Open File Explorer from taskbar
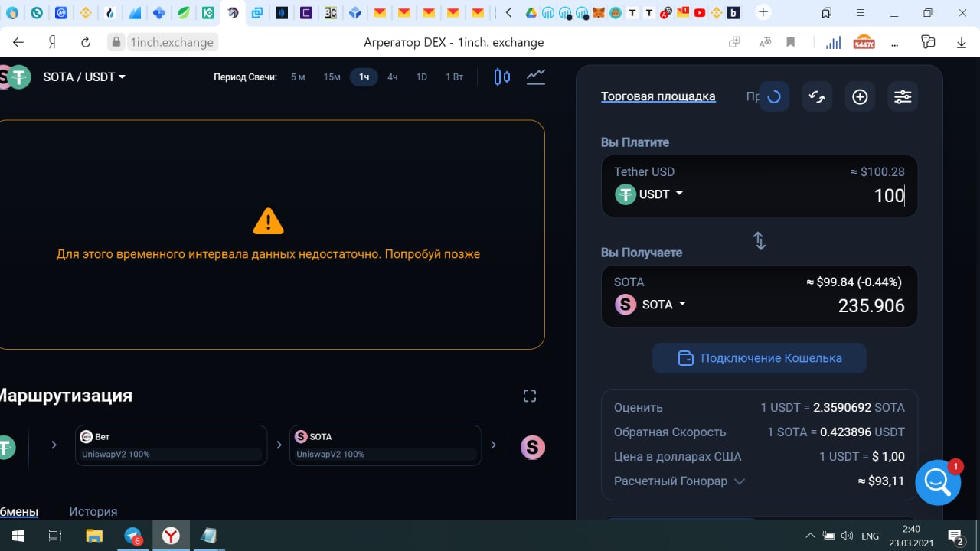The image size is (980, 551). (94, 536)
